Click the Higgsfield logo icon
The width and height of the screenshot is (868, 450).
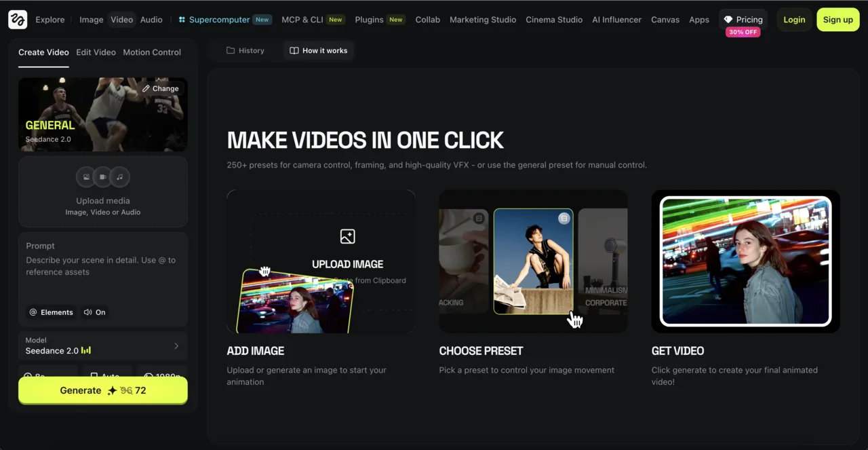click(x=18, y=20)
